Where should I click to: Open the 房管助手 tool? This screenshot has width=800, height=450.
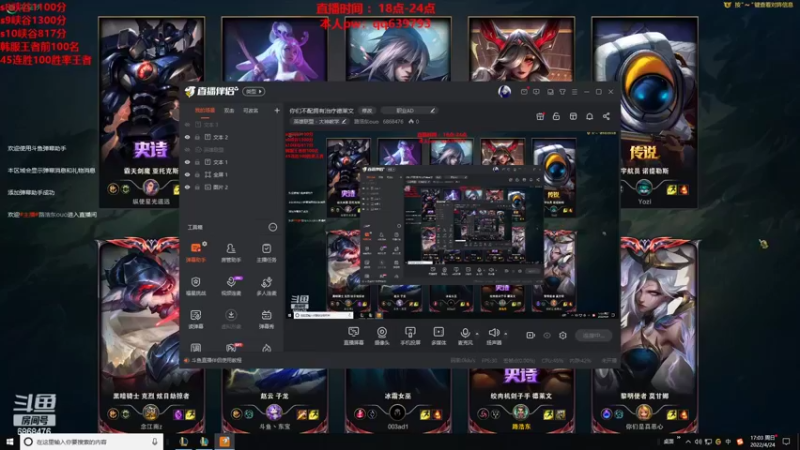tap(231, 253)
